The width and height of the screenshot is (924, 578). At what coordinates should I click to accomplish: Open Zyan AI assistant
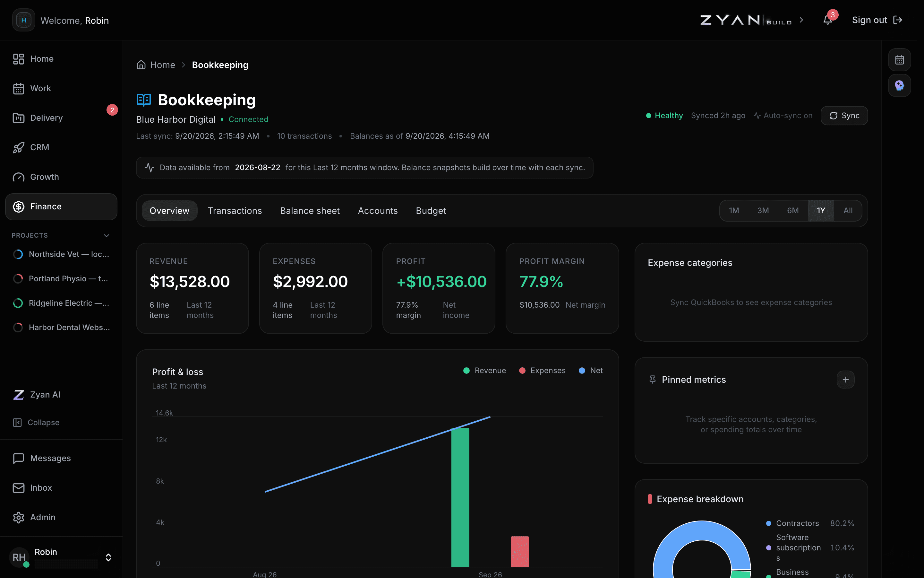click(x=61, y=395)
